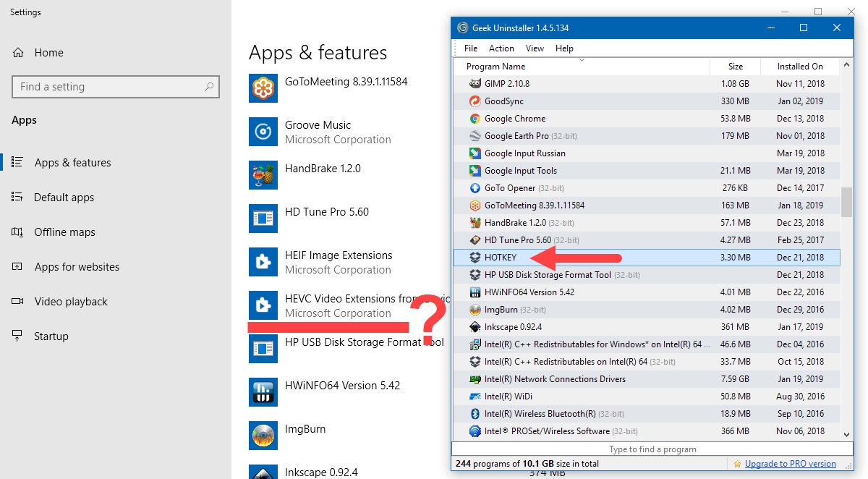Screen dimensions: 868x479
Task: Click the Google Chrome icon in list
Action: click(x=475, y=119)
